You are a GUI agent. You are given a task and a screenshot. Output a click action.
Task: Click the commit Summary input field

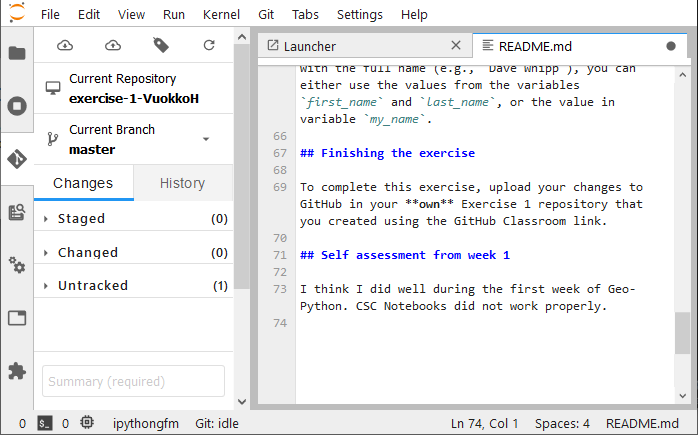(133, 381)
